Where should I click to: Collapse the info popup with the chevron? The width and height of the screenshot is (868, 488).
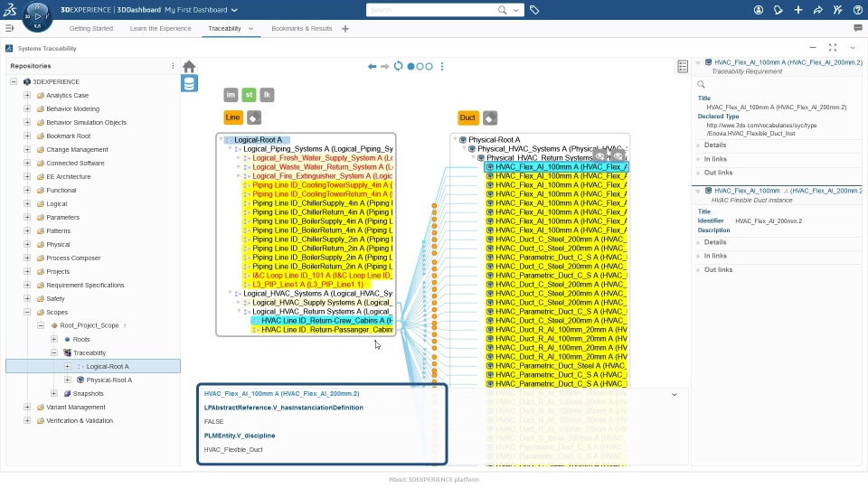675,395
